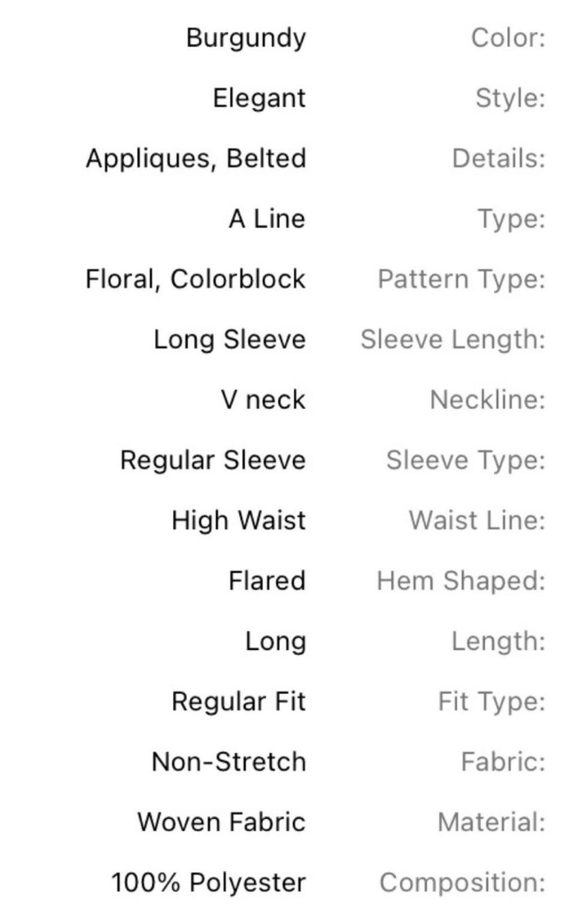The height and width of the screenshot is (924, 574).
Task: Click the Neckline: label
Action: (488, 400)
